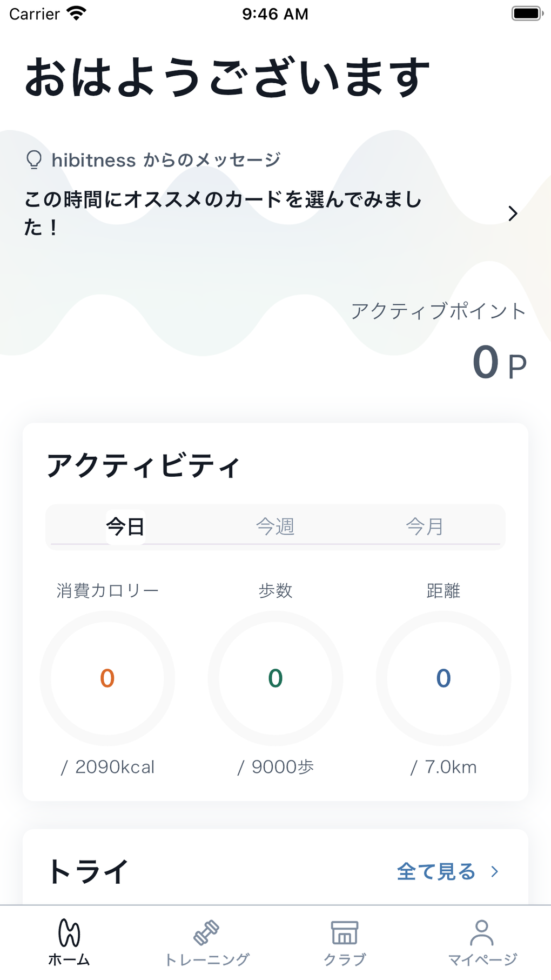Tap the lightbulb message icon
This screenshot has width=551, height=980.
click(34, 160)
